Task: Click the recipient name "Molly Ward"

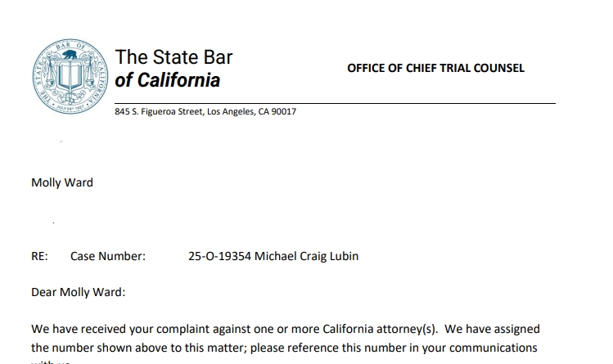Action: click(62, 182)
